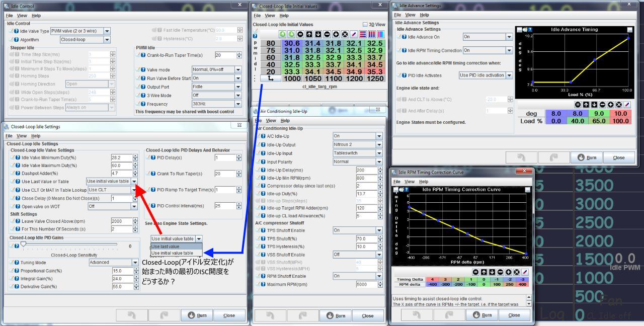Open the Use CLT Or MAT dropdown
The image size is (644, 326).
point(134,190)
